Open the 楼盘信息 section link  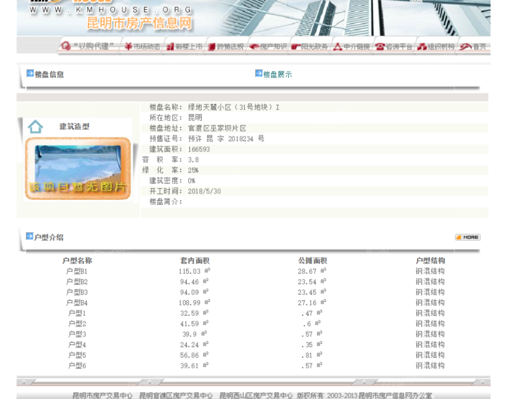tap(49, 74)
